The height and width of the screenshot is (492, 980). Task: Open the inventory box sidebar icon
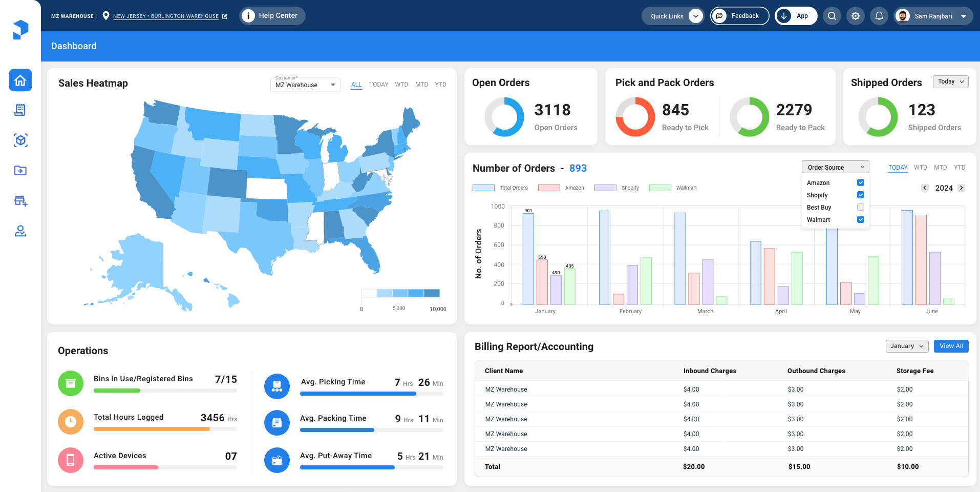click(x=20, y=140)
